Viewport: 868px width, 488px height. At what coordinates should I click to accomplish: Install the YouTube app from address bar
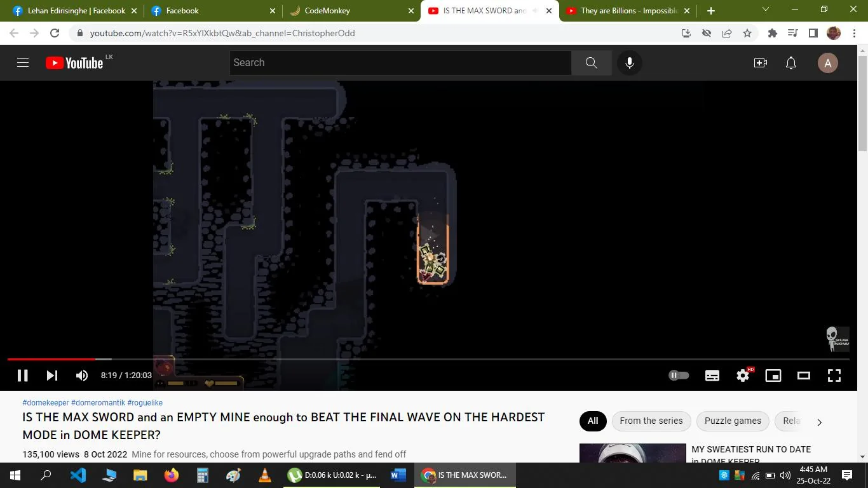pos(686,33)
